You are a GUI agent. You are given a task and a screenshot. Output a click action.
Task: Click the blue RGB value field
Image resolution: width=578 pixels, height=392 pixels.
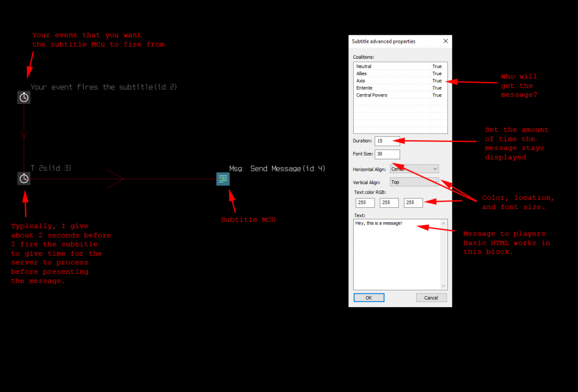point(413,203)
